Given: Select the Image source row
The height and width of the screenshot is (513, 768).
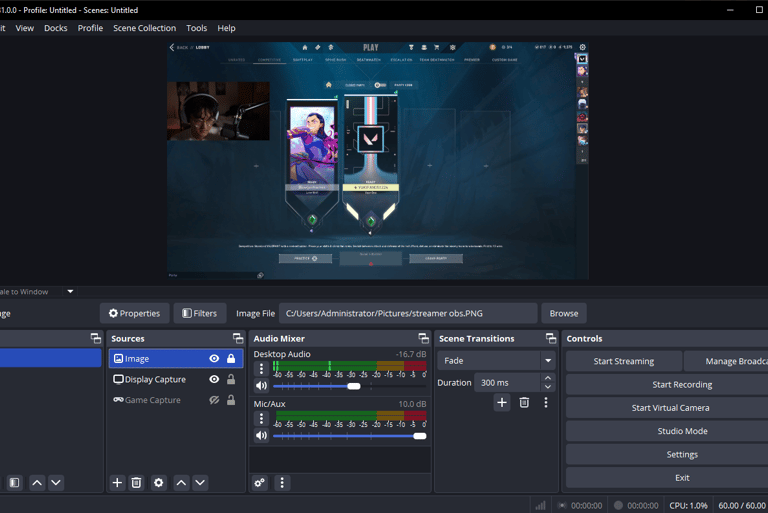Looking at the screenshot, I should click(x=176, y=359).
